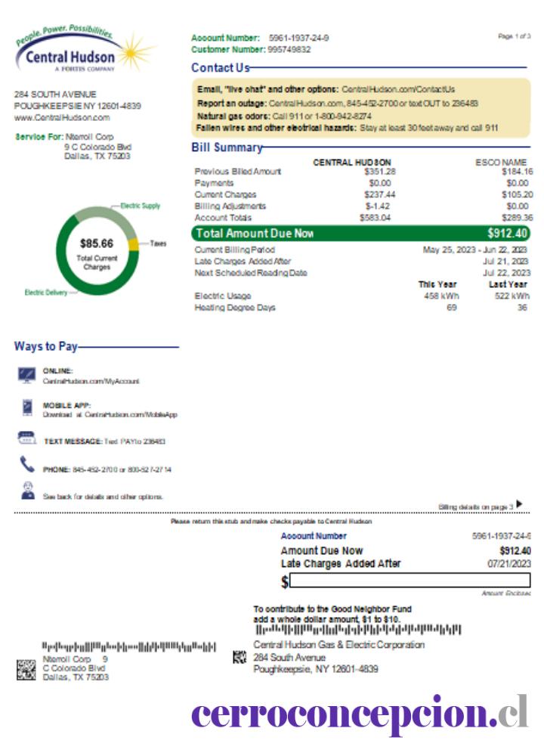544x756 pixels.
Task: Select account number 5961-1937-24-9 at top
Action: tap(298, 38)
